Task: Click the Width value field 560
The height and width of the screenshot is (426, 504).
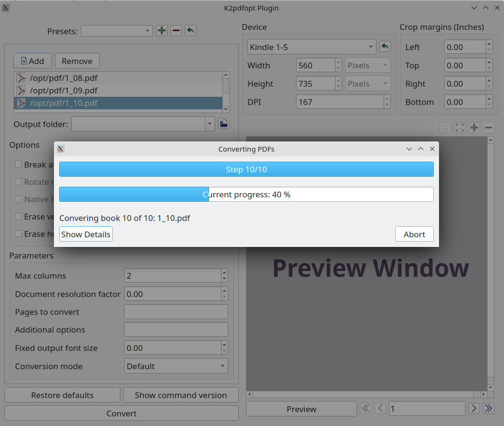Action: coord(316,65)
